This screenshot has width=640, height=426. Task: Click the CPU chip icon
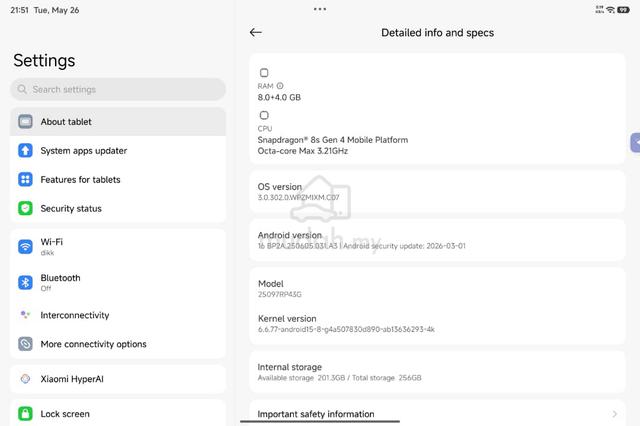(264, 115)
